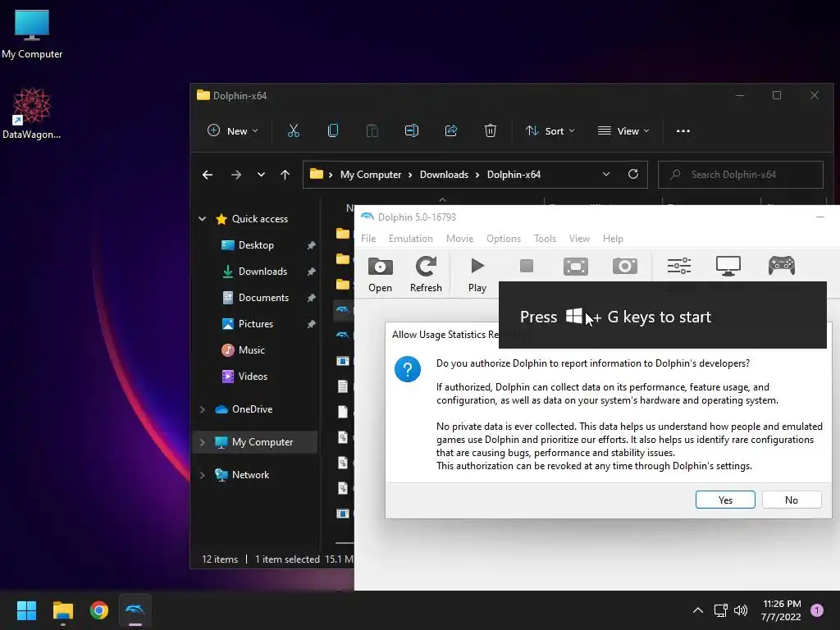Image resolution: width=840 pixels, height=630 pixels.
Task: Click No to decline usage statistics
Action: (x=792, y=500)
